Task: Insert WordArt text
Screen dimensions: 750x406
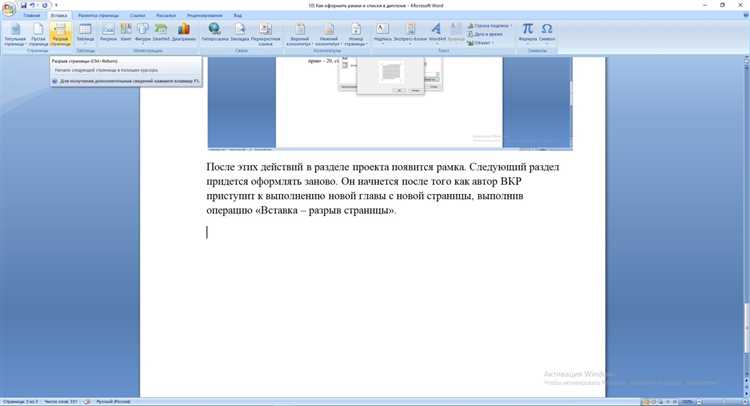Action: pos(437,33)
